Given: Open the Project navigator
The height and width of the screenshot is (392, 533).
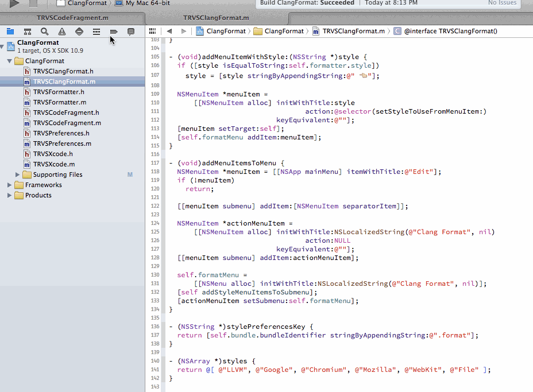Looking at the screenshot, I should 10,32.
